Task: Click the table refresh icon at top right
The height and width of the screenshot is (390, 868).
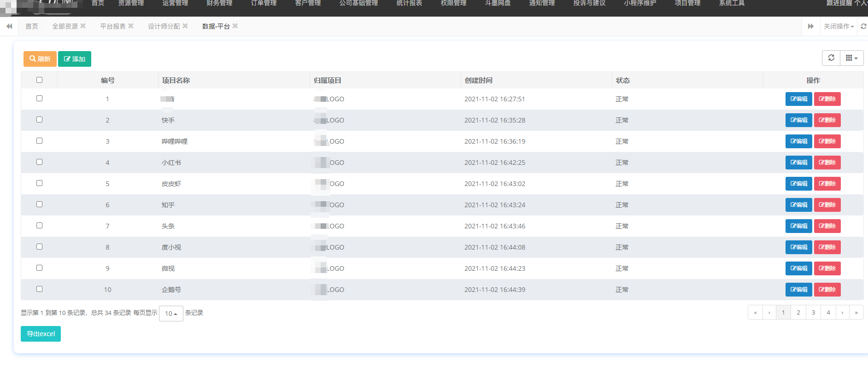Action: [x=831, y=58]
